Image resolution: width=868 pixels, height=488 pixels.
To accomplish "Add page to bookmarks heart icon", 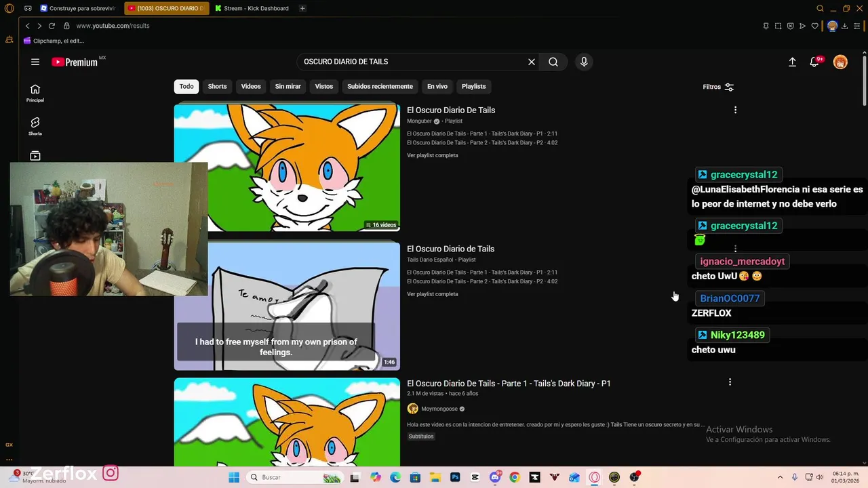I will (x=814, y=26).
